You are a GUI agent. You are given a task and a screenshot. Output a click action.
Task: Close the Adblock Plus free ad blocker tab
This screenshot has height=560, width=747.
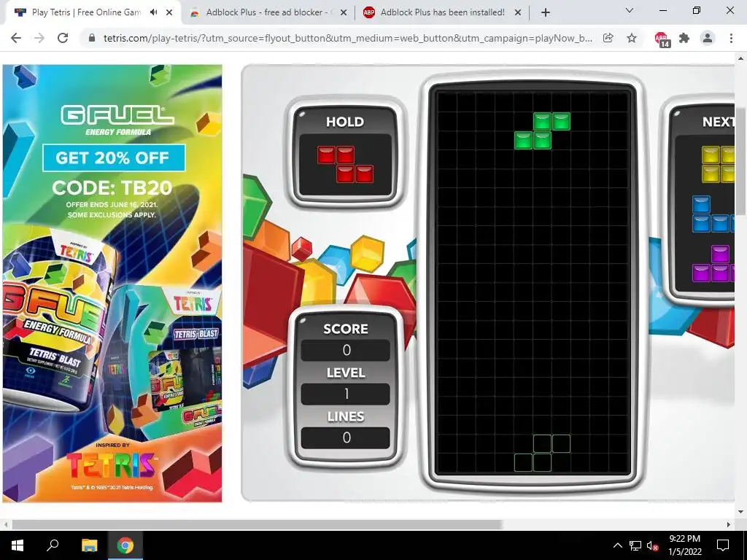pos(344,13)
